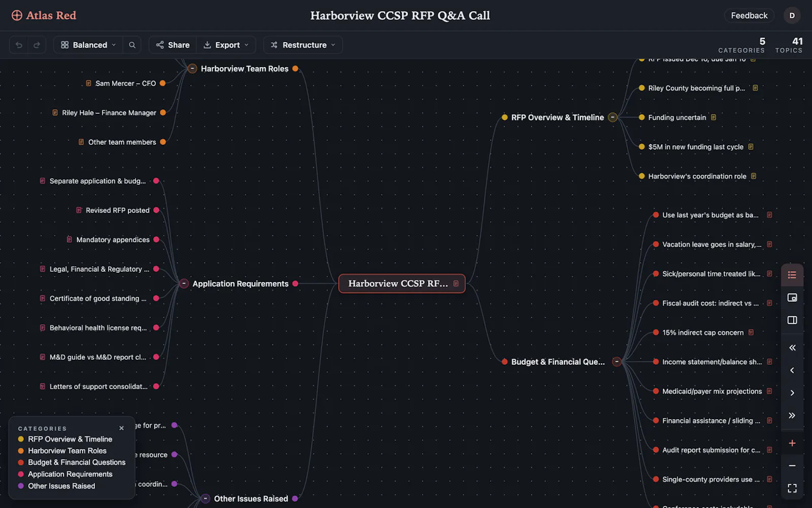812x508 pixels.
Task: Click Other Issues Raised legend entry
Action: pyautogui.click(x=61, y=486)
